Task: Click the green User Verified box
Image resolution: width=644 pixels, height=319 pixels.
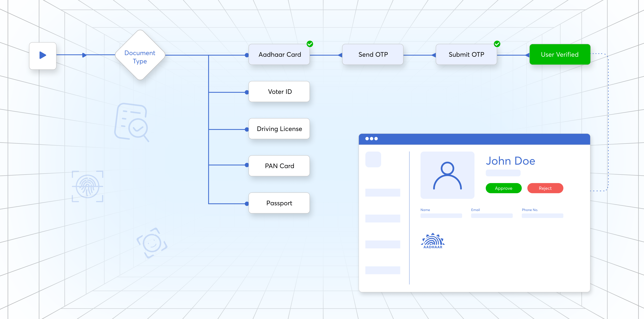Action: 560,54
